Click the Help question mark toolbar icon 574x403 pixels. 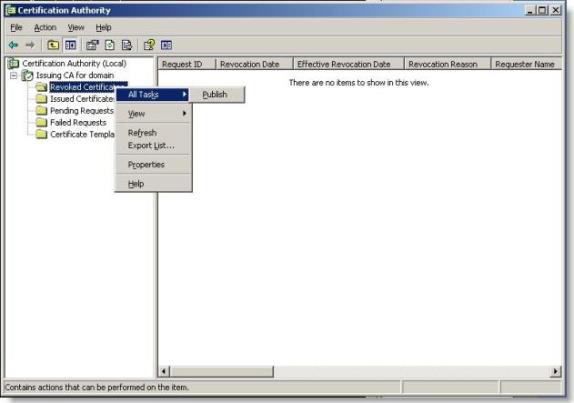pyautogui.click(x=149, y=45)
